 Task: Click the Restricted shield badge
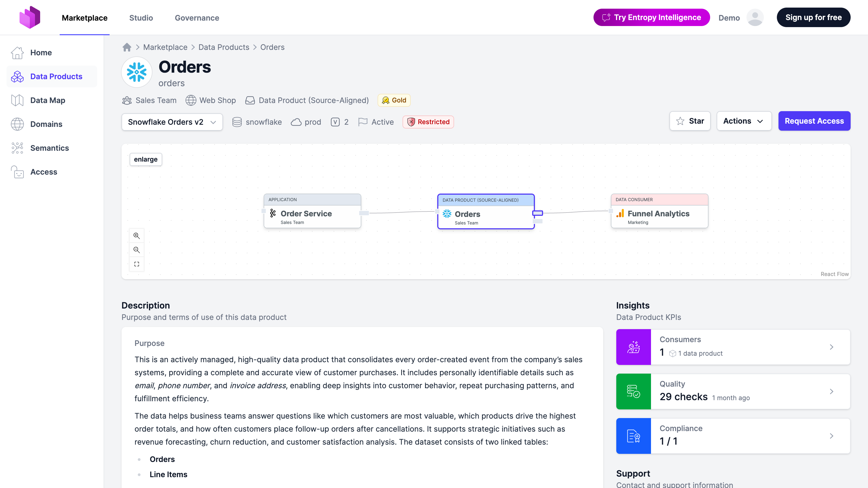tap(428, 122)
